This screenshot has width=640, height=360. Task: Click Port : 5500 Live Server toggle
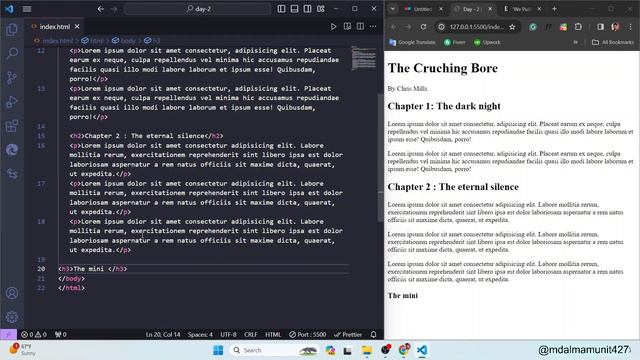[308, 334]
